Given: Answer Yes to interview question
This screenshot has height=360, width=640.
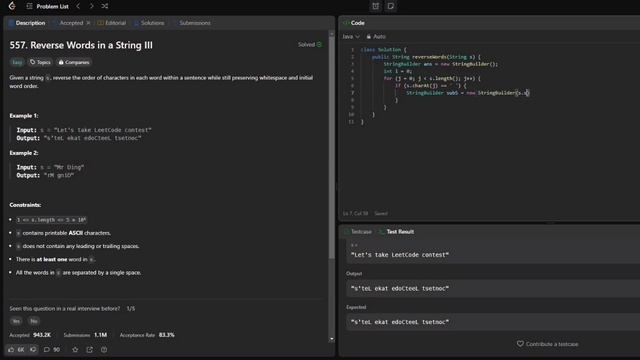Looking at the screenshot, I should coord(16,321).
